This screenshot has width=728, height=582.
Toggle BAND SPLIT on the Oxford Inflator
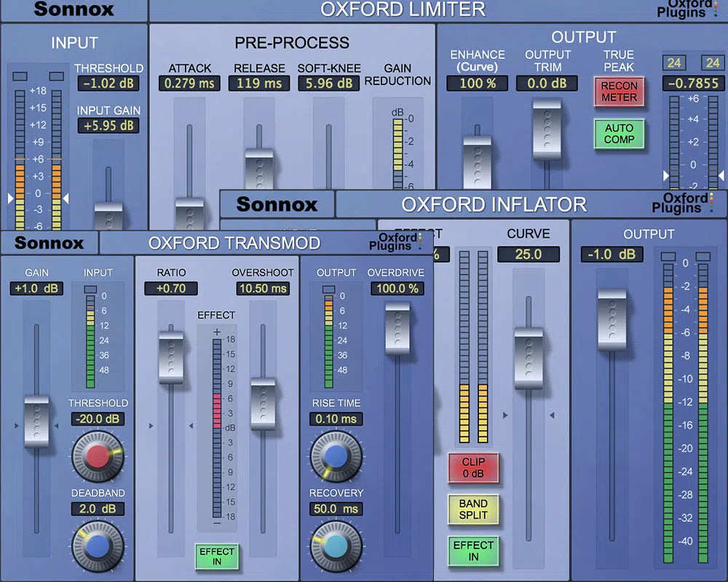pos(473,510)
